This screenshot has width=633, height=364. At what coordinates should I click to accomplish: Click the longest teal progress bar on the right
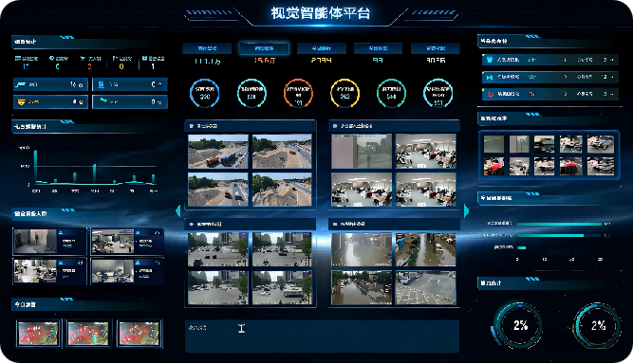(x=560, y=224)
